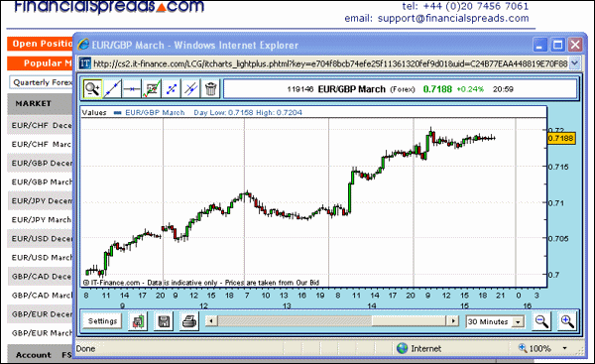Click the support@financialspreads.com email link
This screenshot has height=364, width=595.
453,18
